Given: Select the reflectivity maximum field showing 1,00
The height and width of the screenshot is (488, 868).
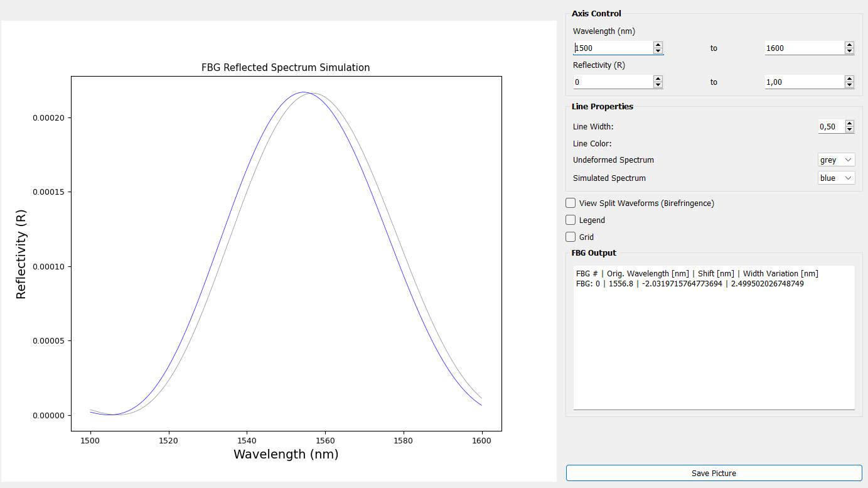Looking at the screenshot, I should coord(803,82).
